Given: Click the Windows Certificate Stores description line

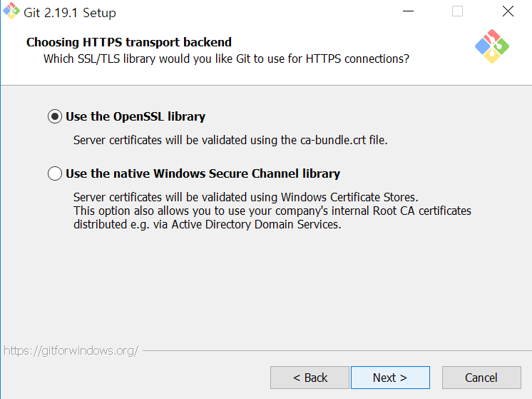Looking at the screenshot, I should pyautogui.click(x=246, y=197).
